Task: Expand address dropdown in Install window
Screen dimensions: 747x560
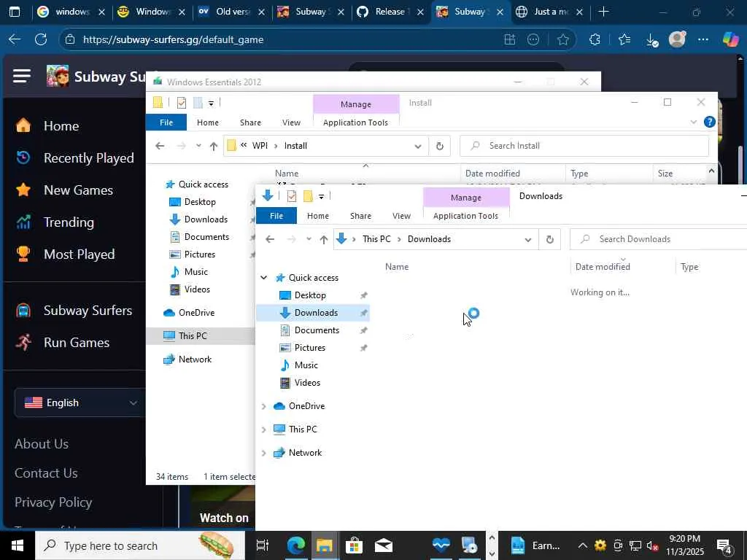Action: pos(418,146)
